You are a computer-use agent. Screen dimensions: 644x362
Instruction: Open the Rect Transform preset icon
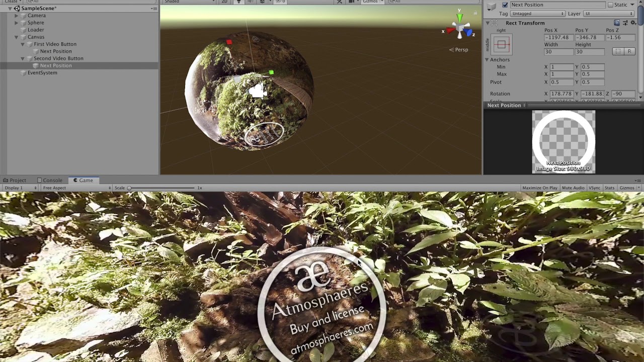tap(625, 23)
